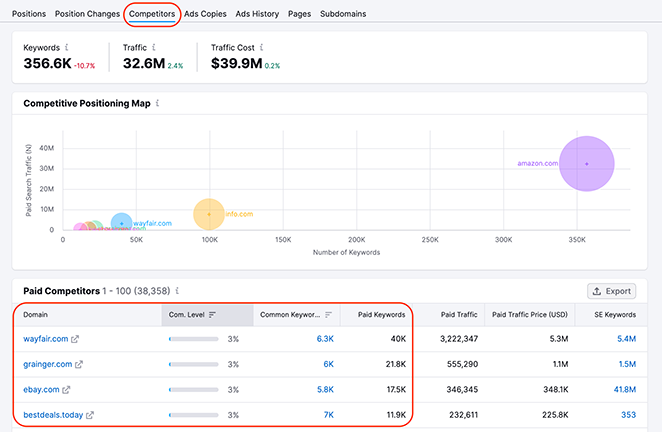The width and height of the screenshot is (662, 432).
Task: Export the Paid Competitors table
Action: point(611,291)
